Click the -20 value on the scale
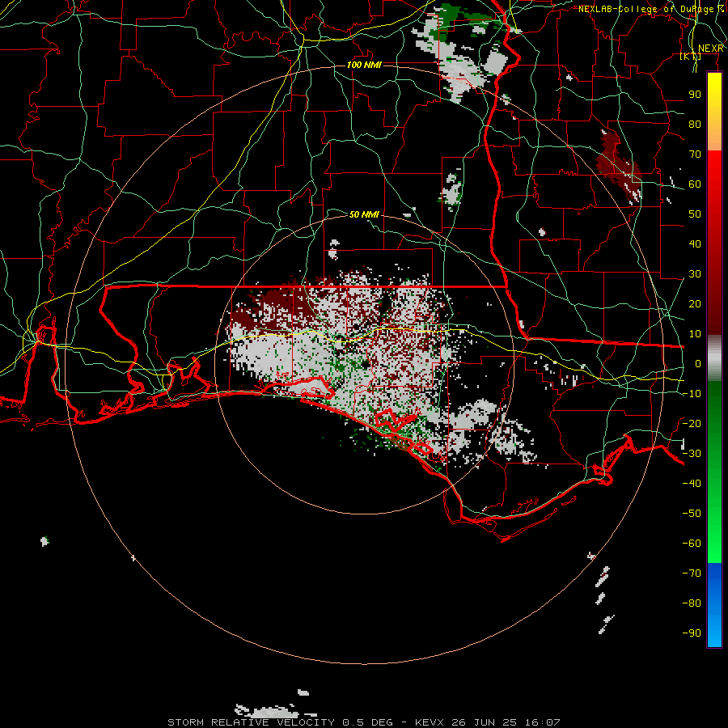 point(692,423)
